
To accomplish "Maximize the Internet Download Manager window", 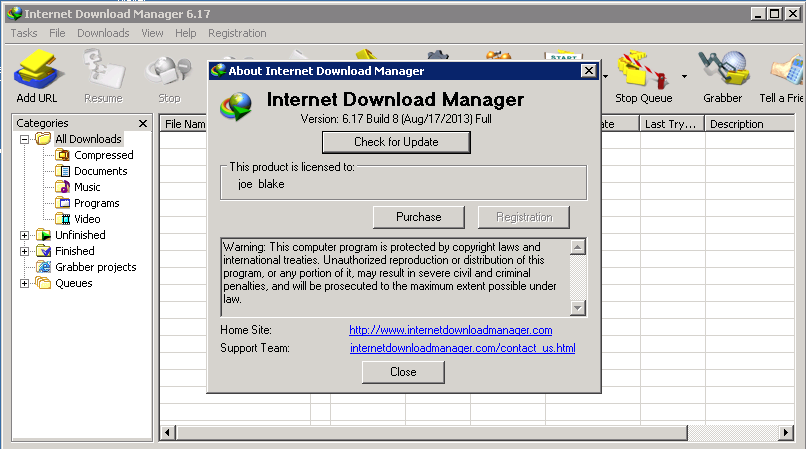I will coord(775,14).
